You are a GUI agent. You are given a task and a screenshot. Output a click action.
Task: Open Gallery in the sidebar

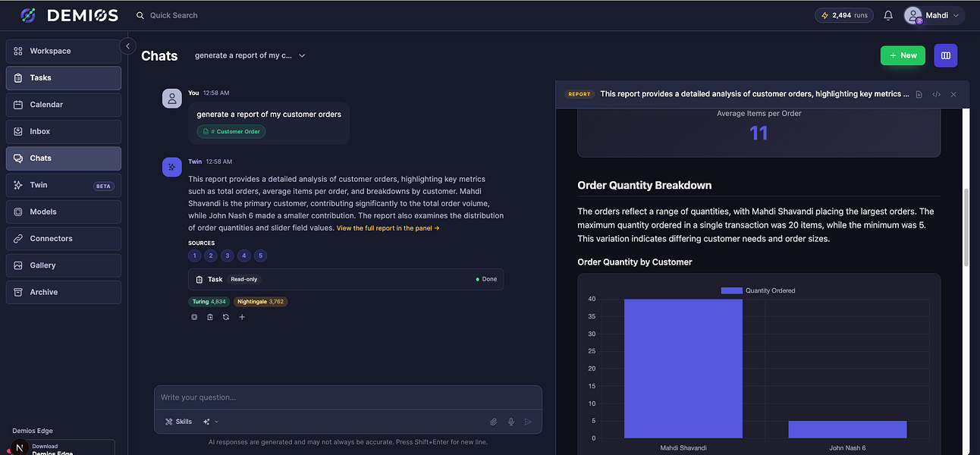pyautogui.click(x=64, y=265)
